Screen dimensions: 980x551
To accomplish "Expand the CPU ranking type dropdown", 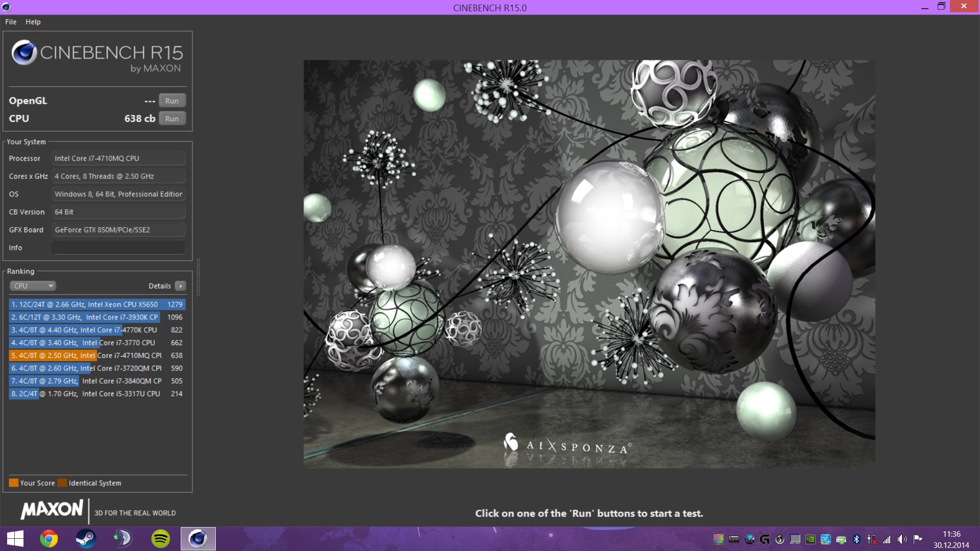I will pos(33,286).
